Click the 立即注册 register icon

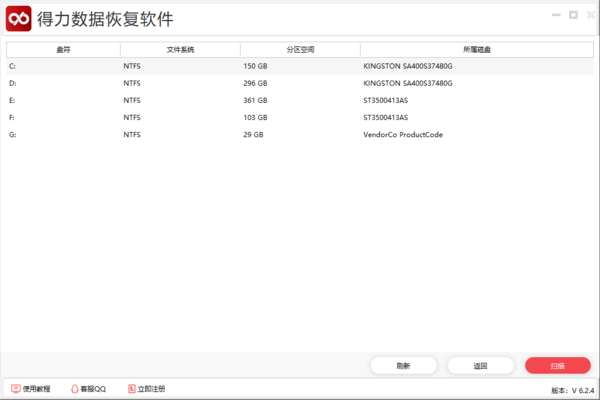131,388
